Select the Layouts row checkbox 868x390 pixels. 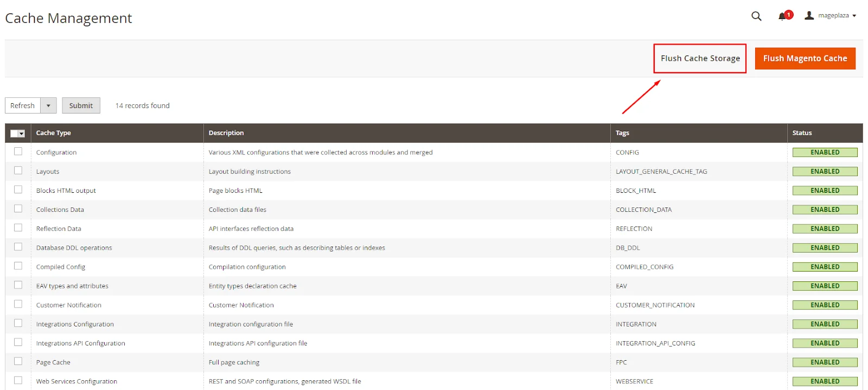[18, 171]
